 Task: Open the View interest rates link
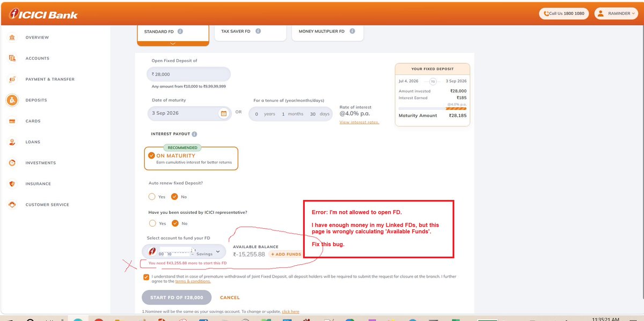pyautogui.click(x=360, y=122)
